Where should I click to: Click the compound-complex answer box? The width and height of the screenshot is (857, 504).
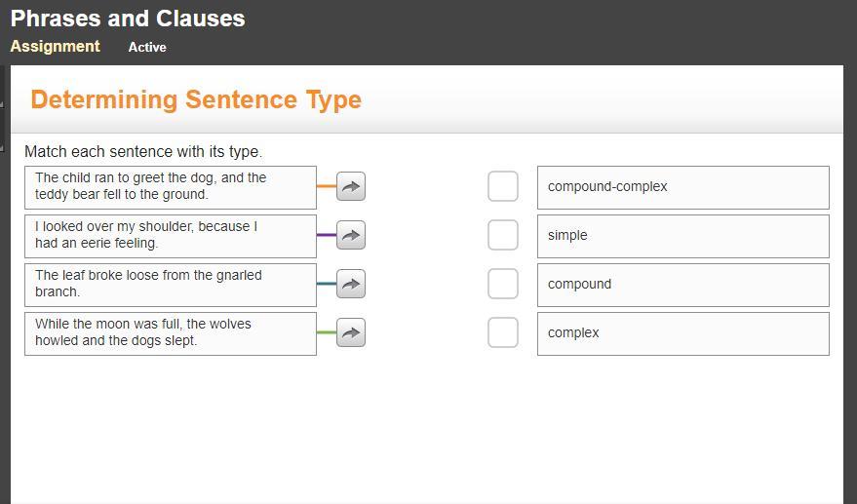point(682,187)
